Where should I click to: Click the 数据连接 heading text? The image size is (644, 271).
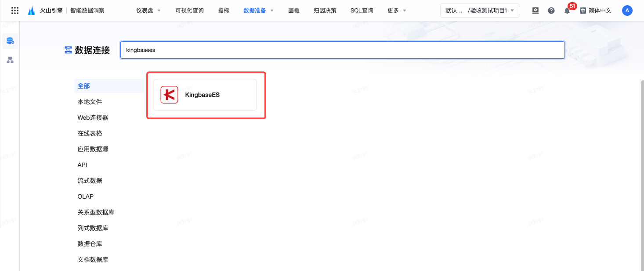pos(92,50)
